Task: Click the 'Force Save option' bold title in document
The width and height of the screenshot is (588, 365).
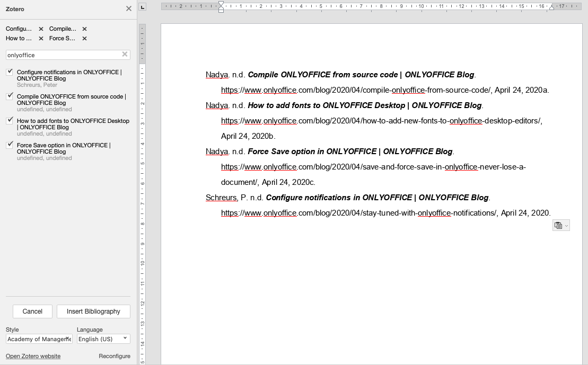Action: pos(350,152)
